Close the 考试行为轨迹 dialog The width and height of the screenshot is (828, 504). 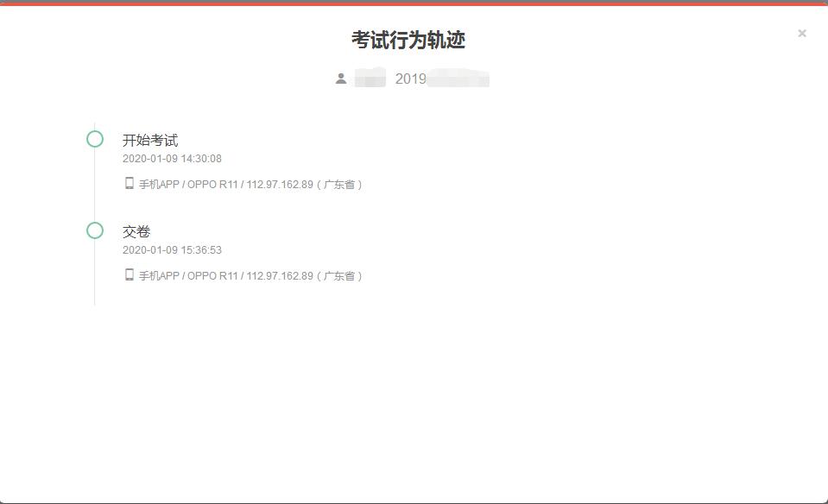pyautogui.click(x=802, y=34)
